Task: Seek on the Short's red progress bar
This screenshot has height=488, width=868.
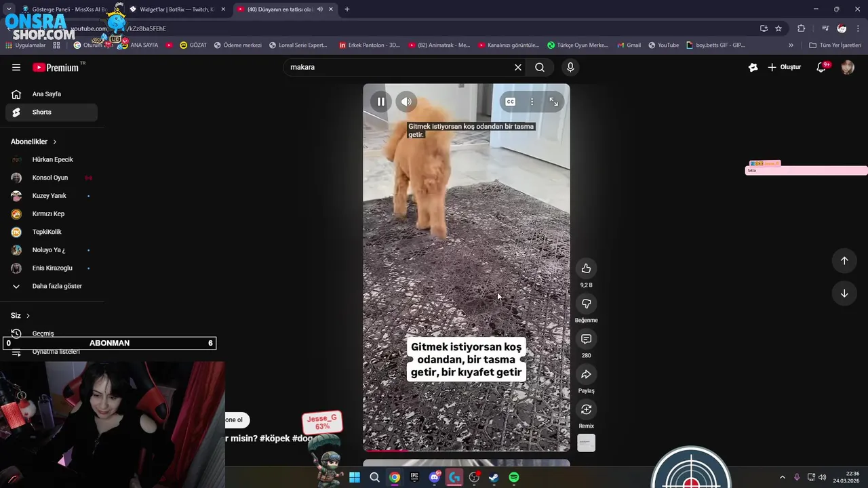Action: click(x=467, y=450)
